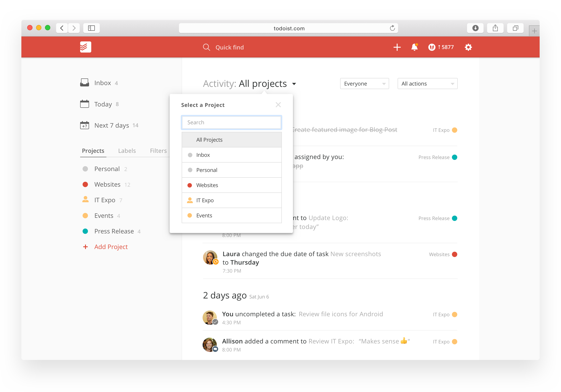This screenshot has width=561, height=392.
Task: Expand the All projects activity dropdown arrow
Action: pyautogui.click(x=294, y=84)
